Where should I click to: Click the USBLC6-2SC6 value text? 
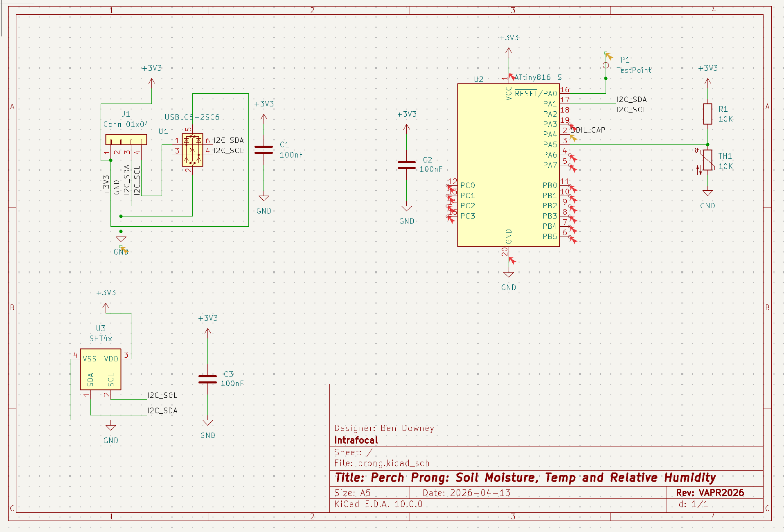point(192,117)
